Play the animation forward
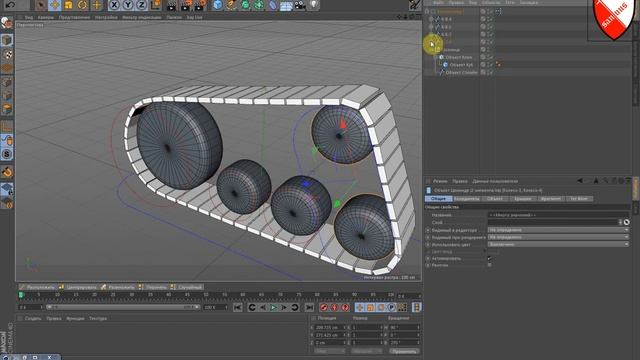Image resolution: width=640 pixels, height=360 pixels. [x=273, y=307]
